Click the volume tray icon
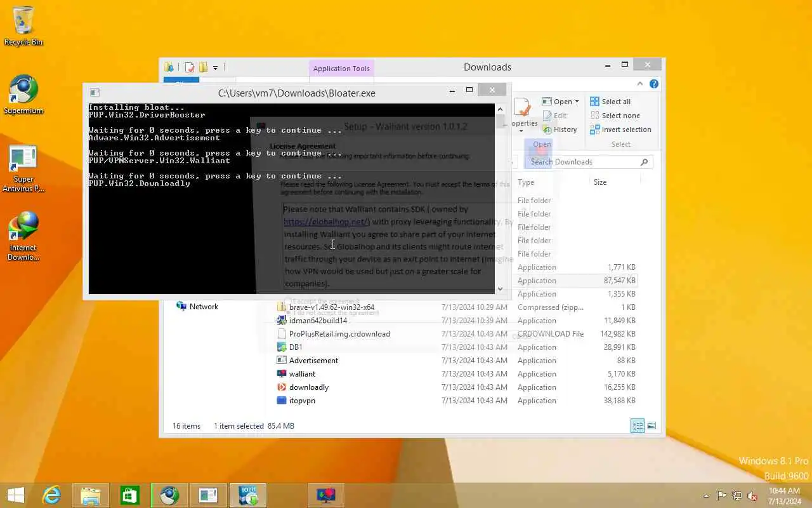 point(752,496)
